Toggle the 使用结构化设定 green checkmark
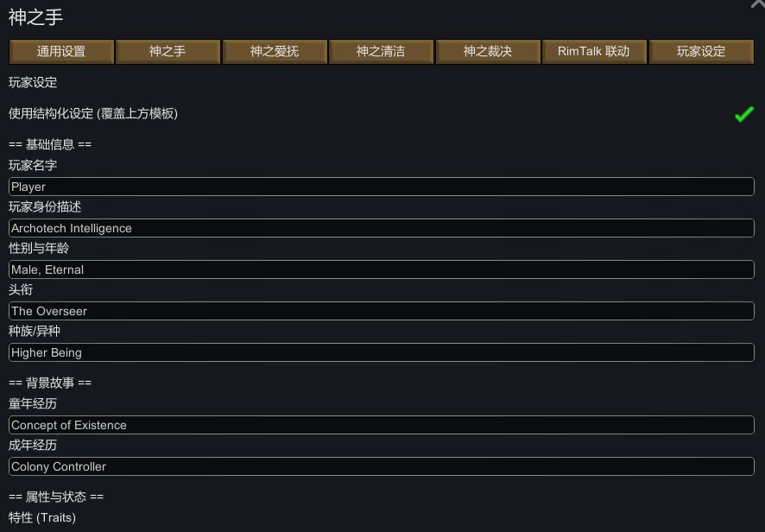 743,114
